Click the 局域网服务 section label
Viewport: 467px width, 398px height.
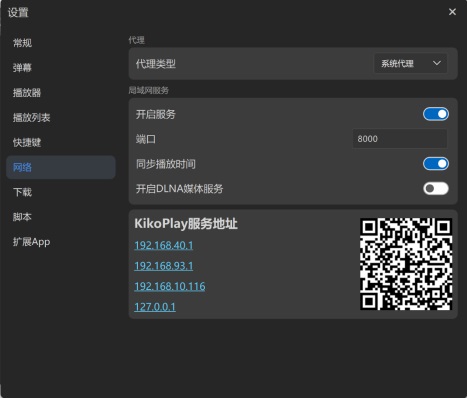[149, 90]
